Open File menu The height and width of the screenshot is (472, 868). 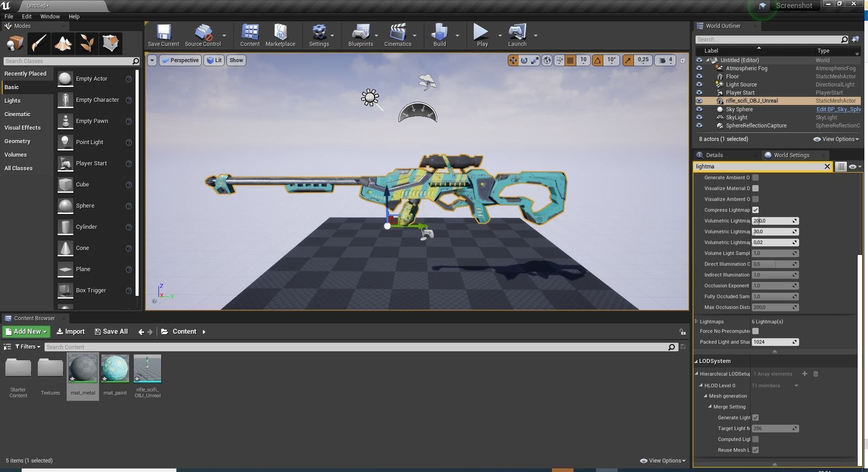pyautogui.click(x=9, y=16)
